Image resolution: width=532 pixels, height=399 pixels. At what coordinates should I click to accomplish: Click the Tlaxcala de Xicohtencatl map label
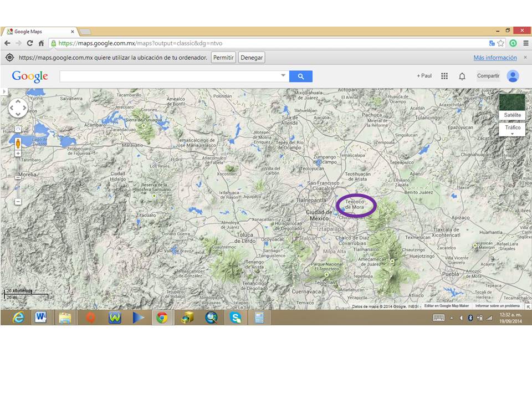pyautogui.click(x=446, y=232)
